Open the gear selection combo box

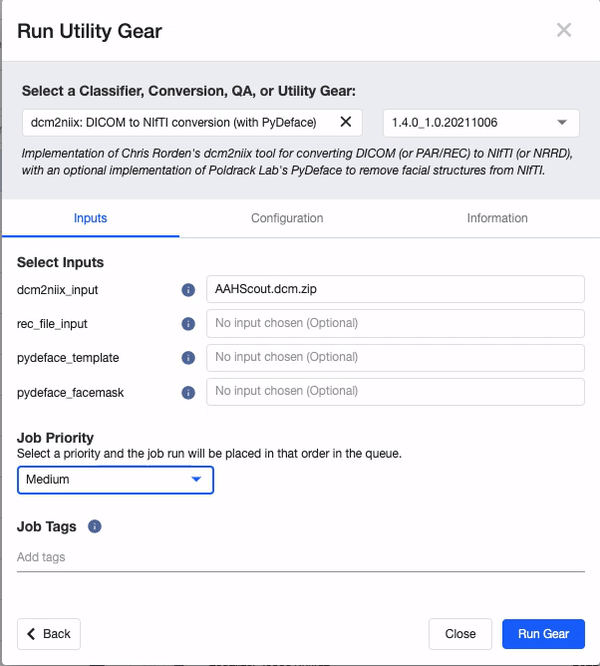175,123
